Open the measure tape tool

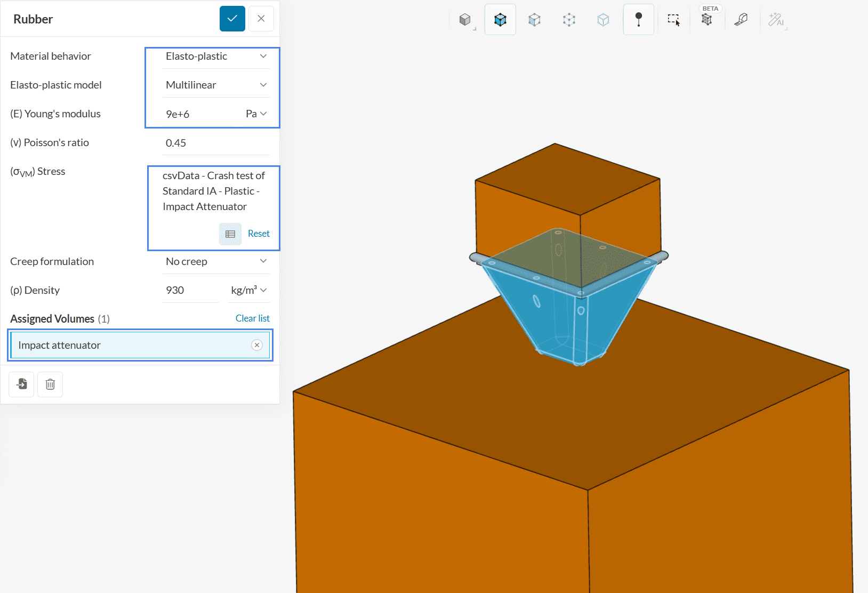click(741, 20)
